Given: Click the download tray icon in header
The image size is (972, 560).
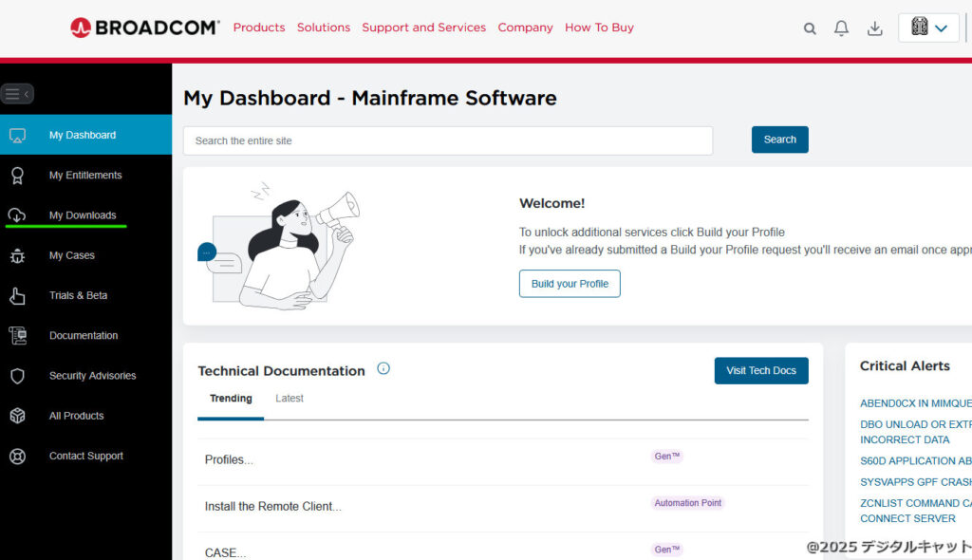Looking at the screenshot, I should click(x=874, y=28).
